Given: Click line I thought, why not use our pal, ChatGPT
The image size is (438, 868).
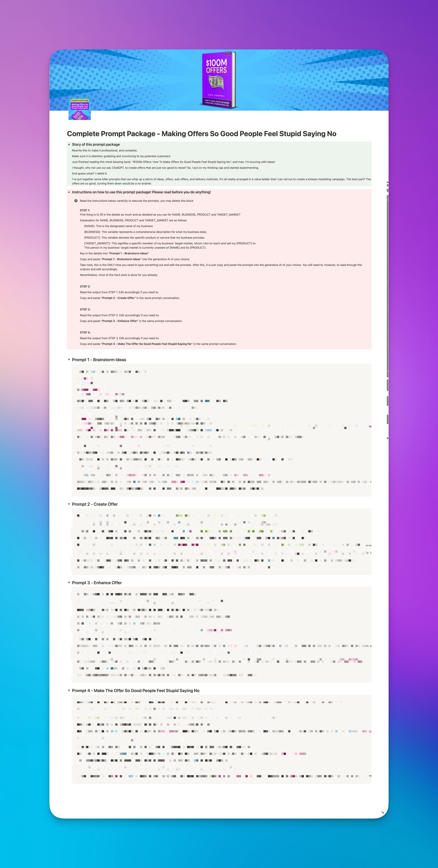Looking at the screenshot, I should point(165,168).
